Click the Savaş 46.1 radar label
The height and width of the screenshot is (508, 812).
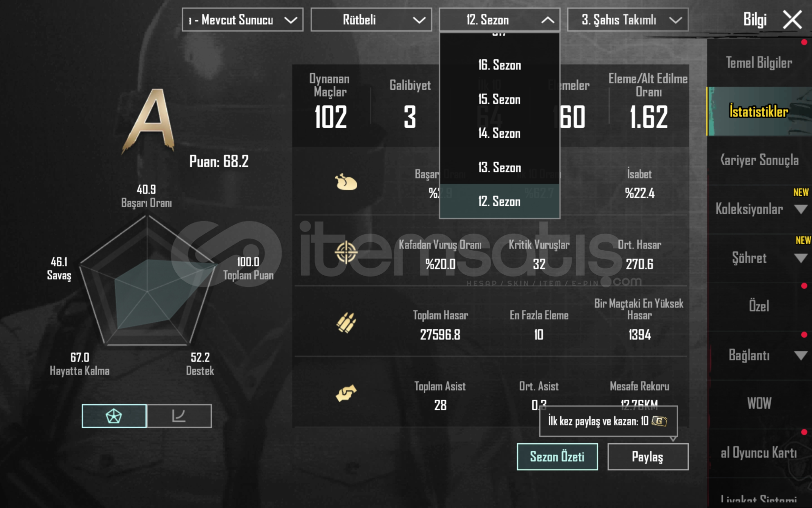tap(59, 268)
